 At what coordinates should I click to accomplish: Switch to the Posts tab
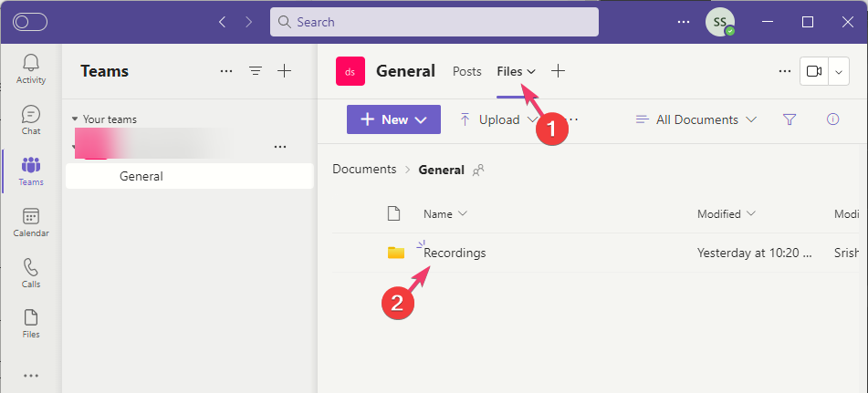[x=466, y=71]
